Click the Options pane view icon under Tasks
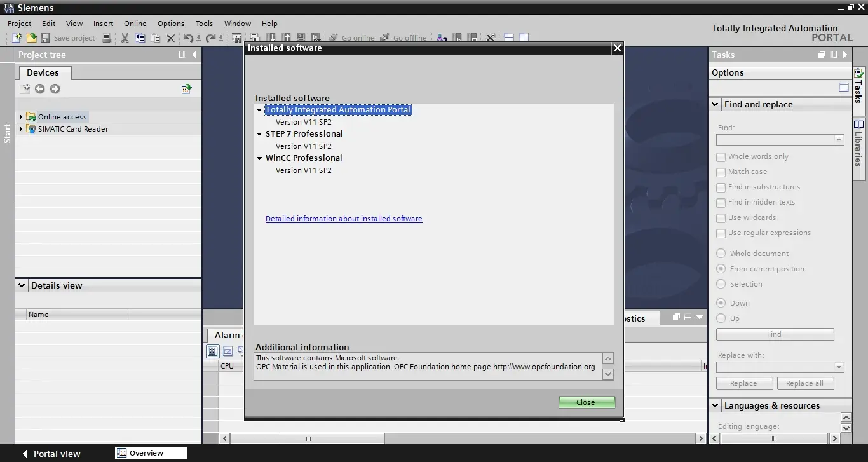The height and width of the screenshot is (462, 868). tap(844, 88)
